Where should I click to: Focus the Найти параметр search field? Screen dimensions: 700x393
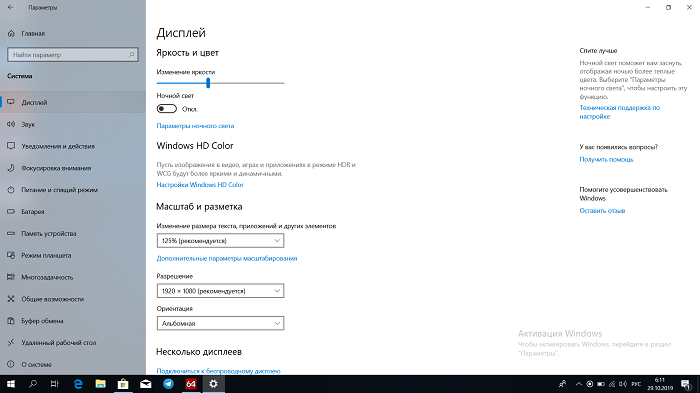(x=73, y=55)
